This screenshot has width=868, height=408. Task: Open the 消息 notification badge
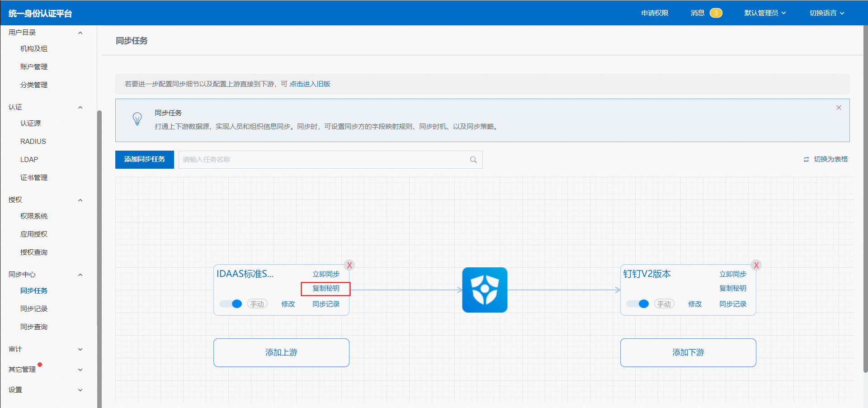716,13
